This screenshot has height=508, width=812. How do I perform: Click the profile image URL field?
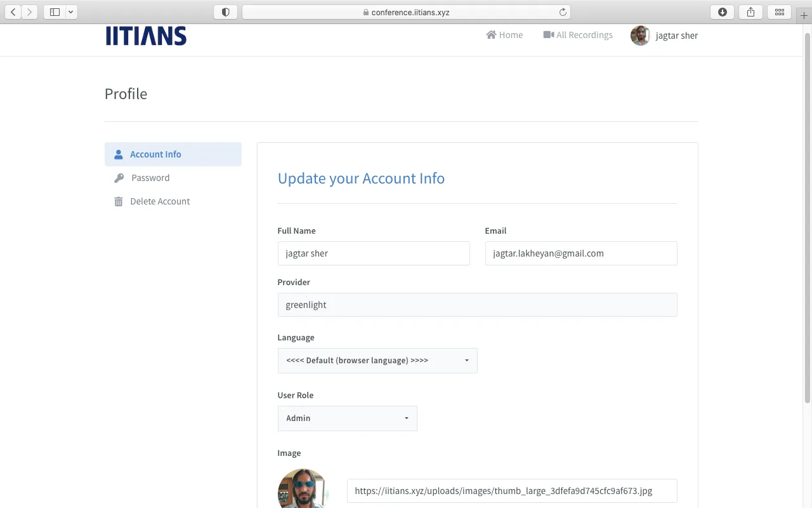point(512,491)
